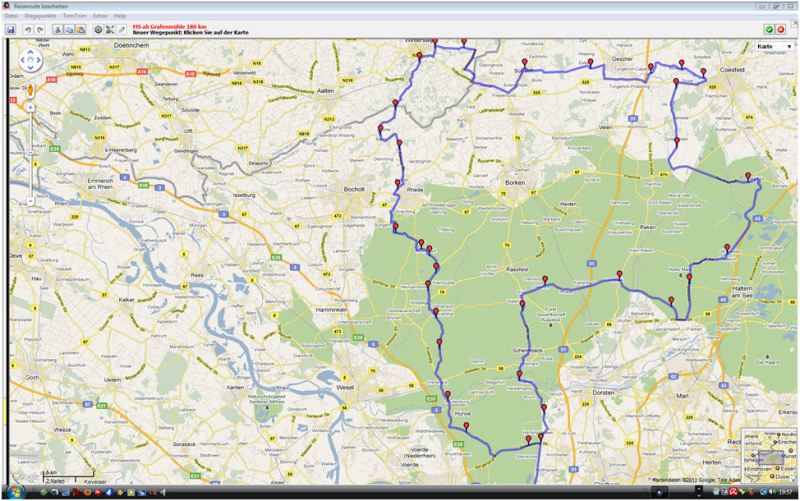Click the zoom slider handle
Viewport: 800px width, 501px height.
click(31, 152)
